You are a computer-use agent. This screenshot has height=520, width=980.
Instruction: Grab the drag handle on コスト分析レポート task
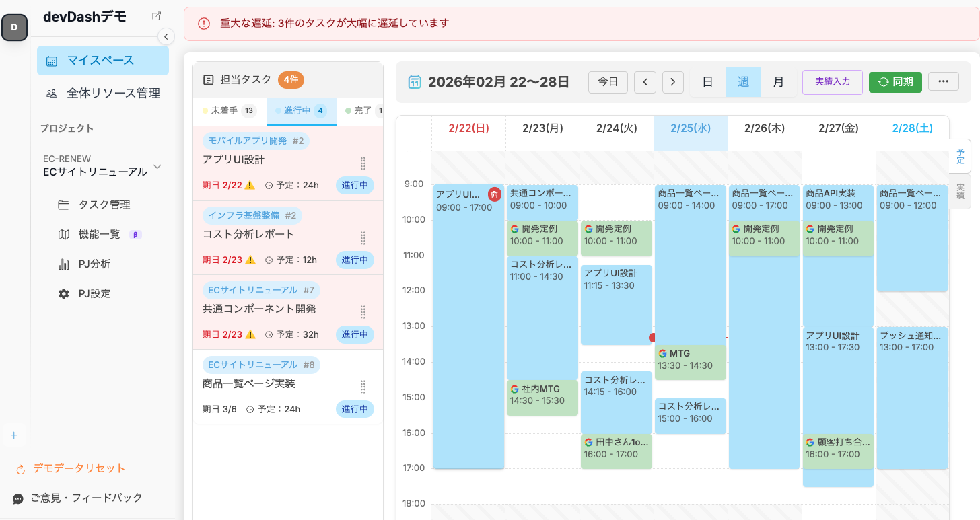(363, 238)
